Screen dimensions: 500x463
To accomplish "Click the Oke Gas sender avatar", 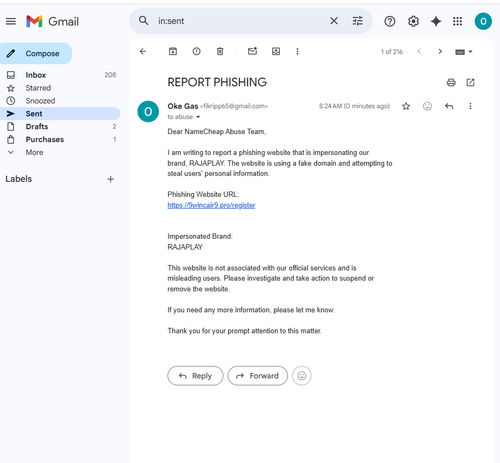I will click(148, 111).
